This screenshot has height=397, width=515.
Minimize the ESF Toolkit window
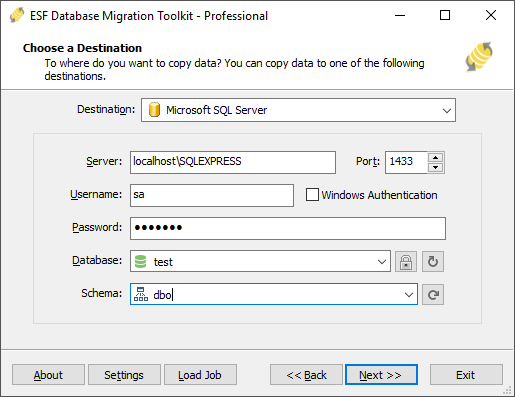pyautogui.click(x=400, y=15)
